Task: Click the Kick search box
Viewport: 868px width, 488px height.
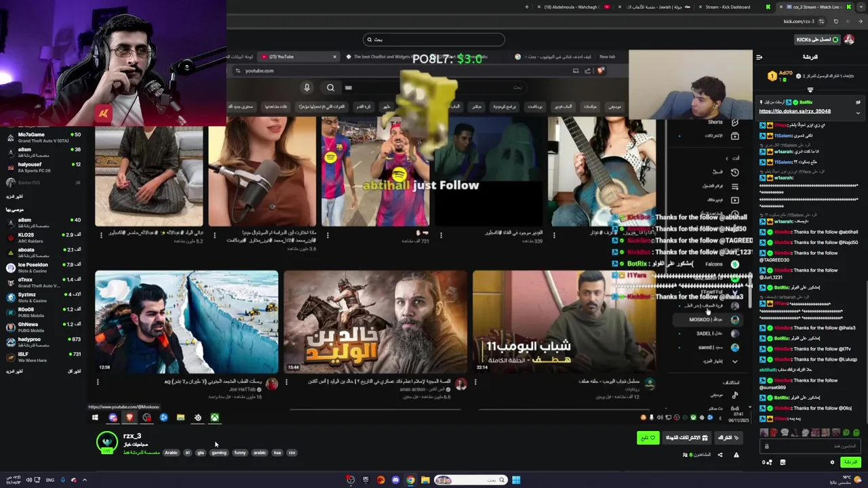Action: 434,39
